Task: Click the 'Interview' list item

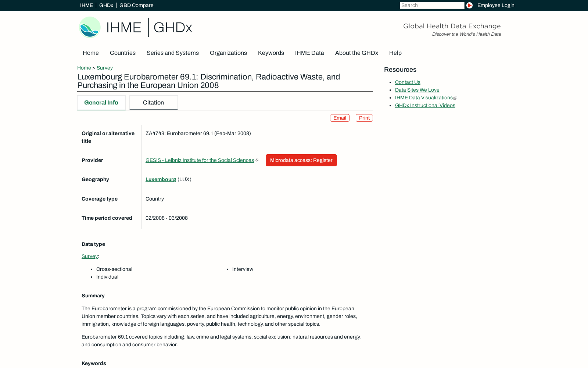Action: 243,269
